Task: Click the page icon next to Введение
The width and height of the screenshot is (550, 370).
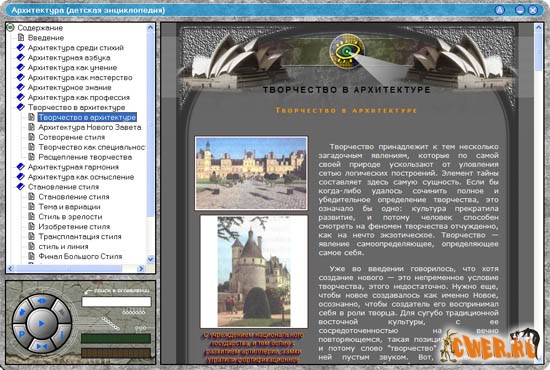Action: click(21, 37)
